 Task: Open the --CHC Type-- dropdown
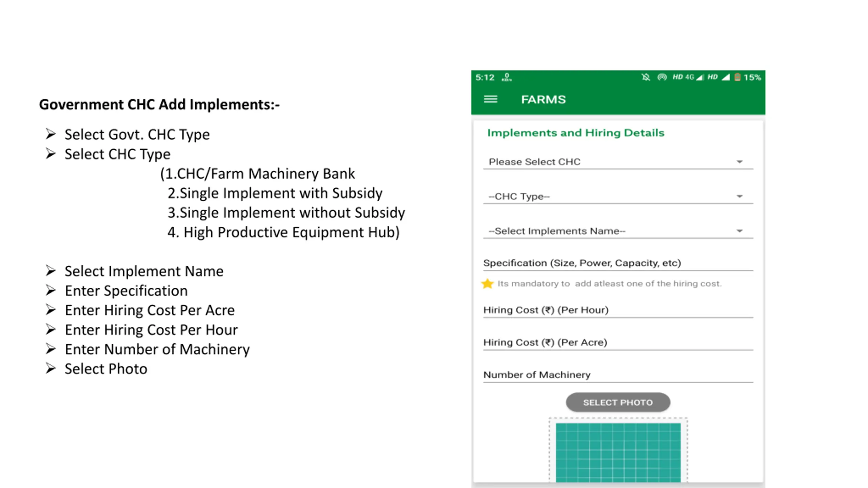click(618, 197)
